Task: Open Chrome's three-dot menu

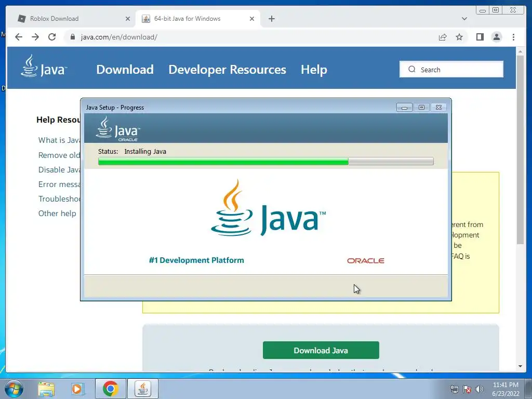Action: coord(513,37)
